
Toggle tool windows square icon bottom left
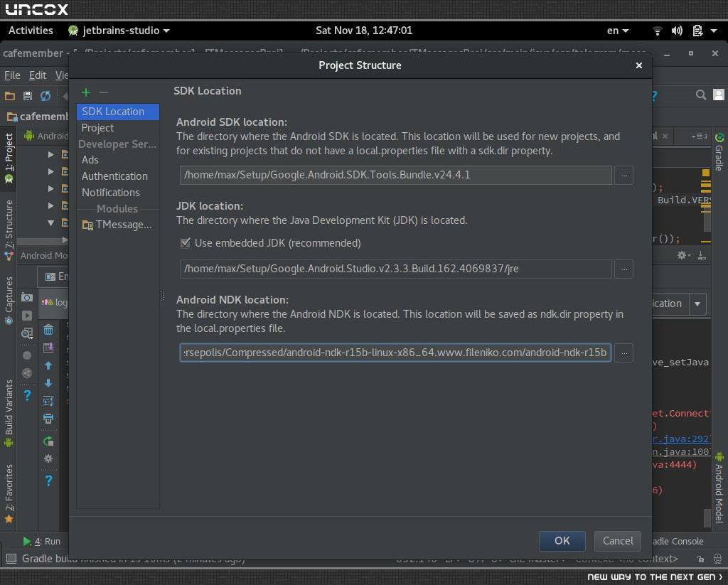11,559
